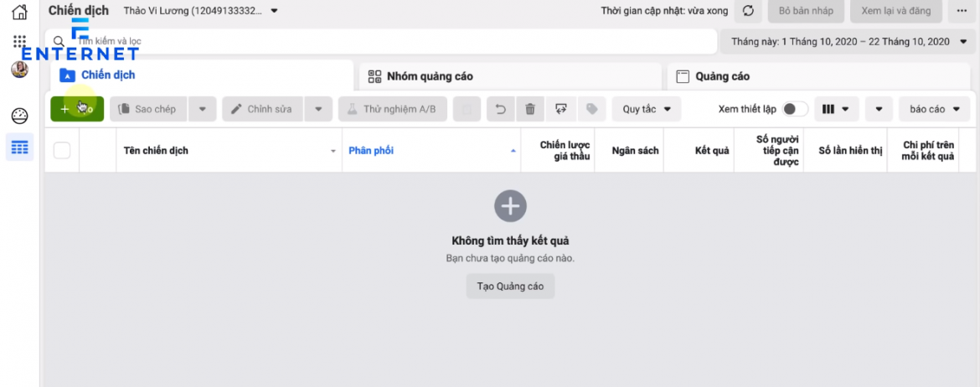Screen dimensions: 980x387
Task: Click Chiến lược giá thầu column header
Action: coord(558,150)
